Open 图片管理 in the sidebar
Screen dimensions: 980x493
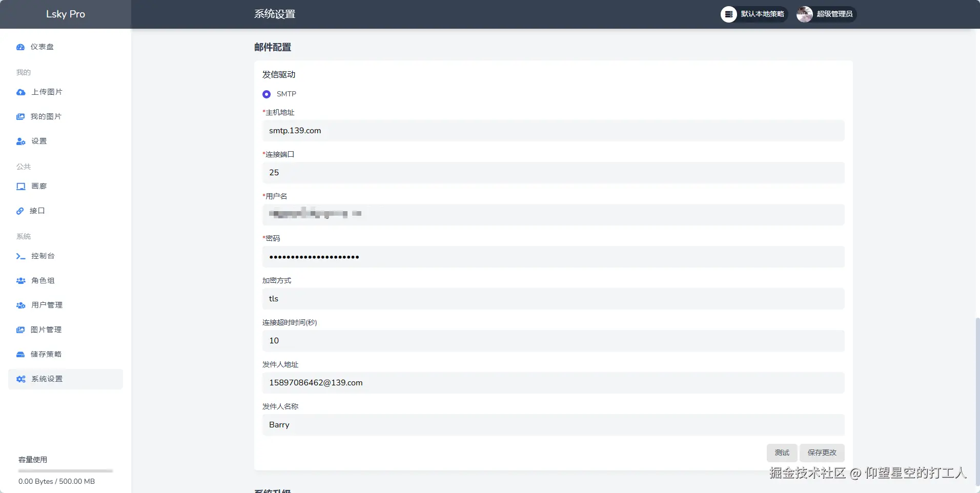pyautogui.click(x=66, y=330)
